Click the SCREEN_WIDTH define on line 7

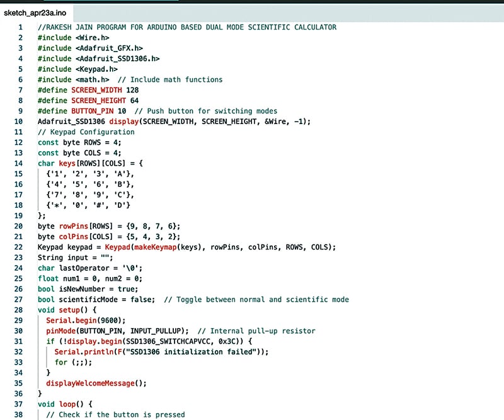tap(97, 90)
